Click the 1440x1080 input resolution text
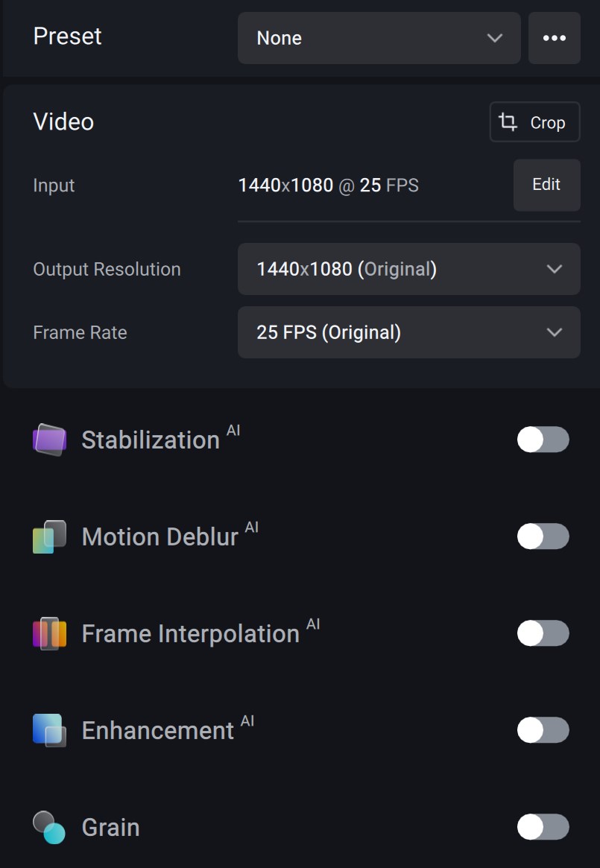The width and height of the screenshot is (600, 868). click(x=286, y=185)
